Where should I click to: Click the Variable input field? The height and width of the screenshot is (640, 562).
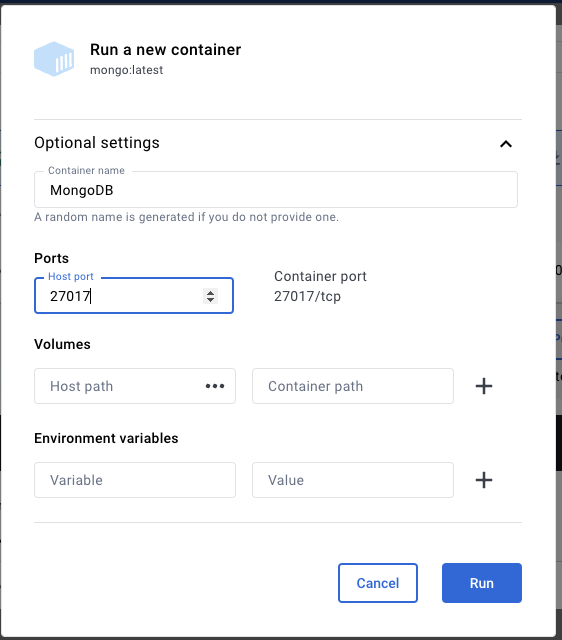click(x=135, y=480)
